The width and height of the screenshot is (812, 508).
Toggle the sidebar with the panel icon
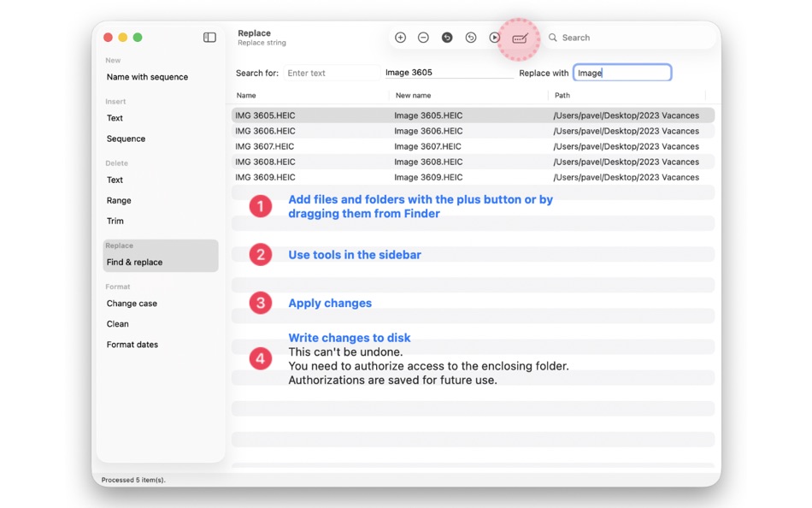click(x=209, y=38)
